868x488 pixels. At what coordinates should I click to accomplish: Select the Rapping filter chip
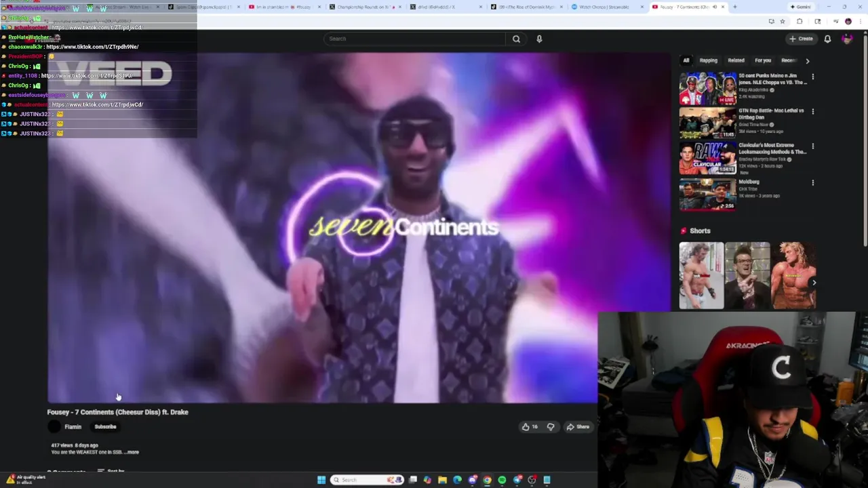[708, 60]
